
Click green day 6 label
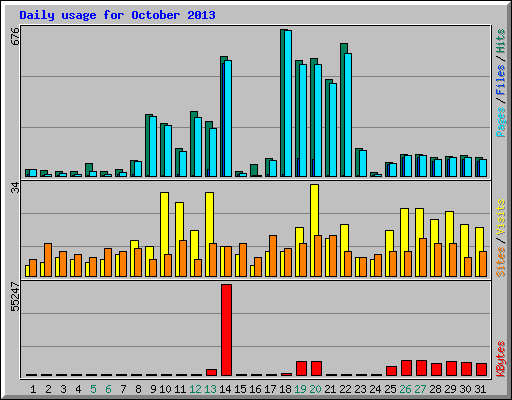pos(108,389)
